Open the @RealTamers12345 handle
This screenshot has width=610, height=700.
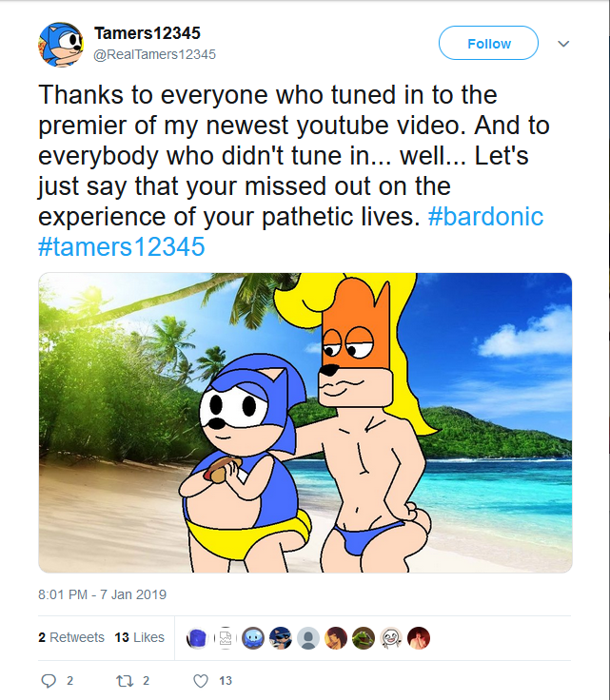pos(154,54)
